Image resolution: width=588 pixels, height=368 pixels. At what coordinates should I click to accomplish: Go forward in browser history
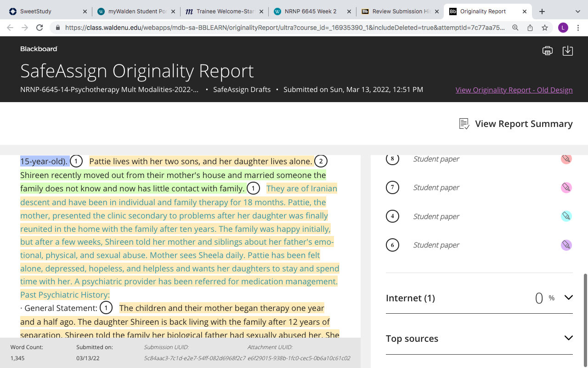coord(25,28)
